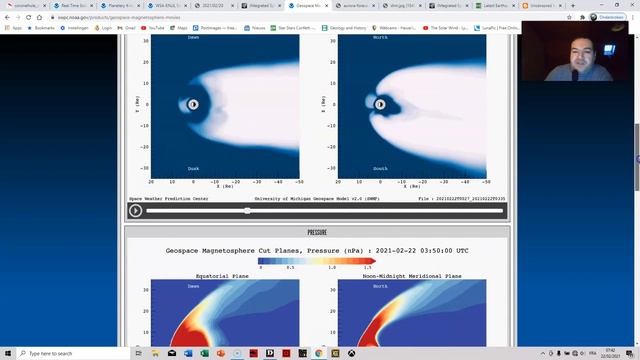Reload the current page

(29, 17)
